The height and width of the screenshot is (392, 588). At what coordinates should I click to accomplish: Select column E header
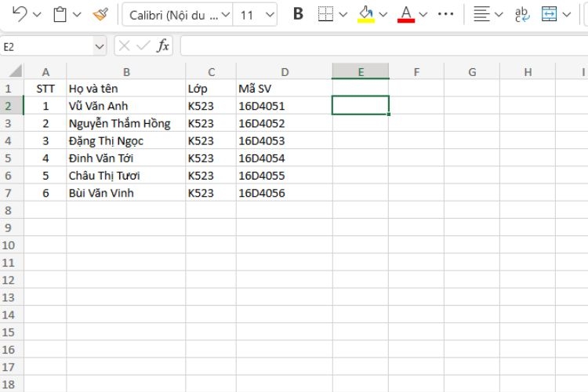click(361, 71)
